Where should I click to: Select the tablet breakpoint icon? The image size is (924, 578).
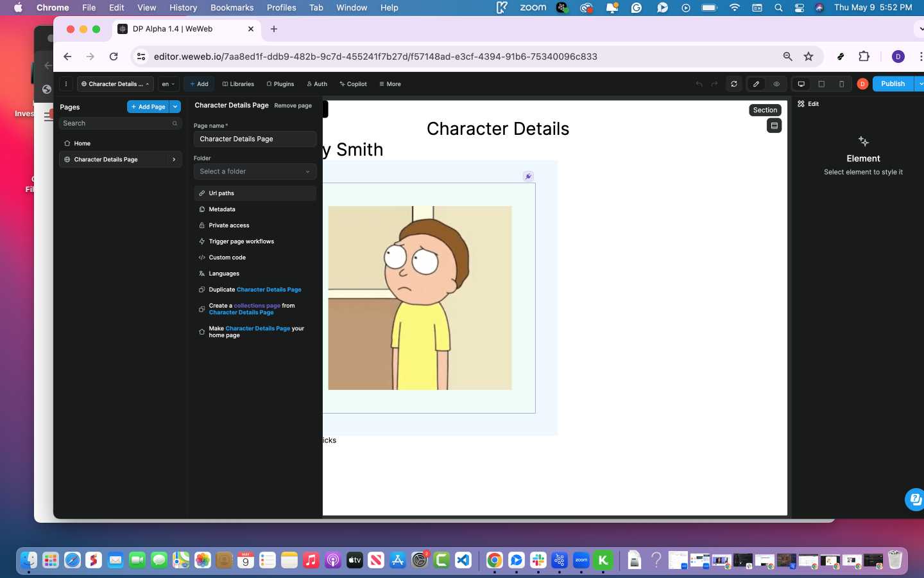pos(821,84)
